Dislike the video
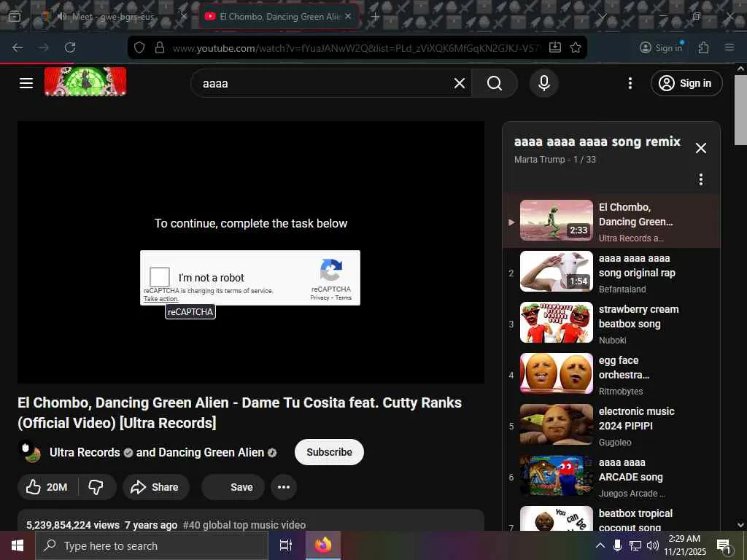Screen dimensions: 747x560 pyautogui.click(x=96, y=487)
